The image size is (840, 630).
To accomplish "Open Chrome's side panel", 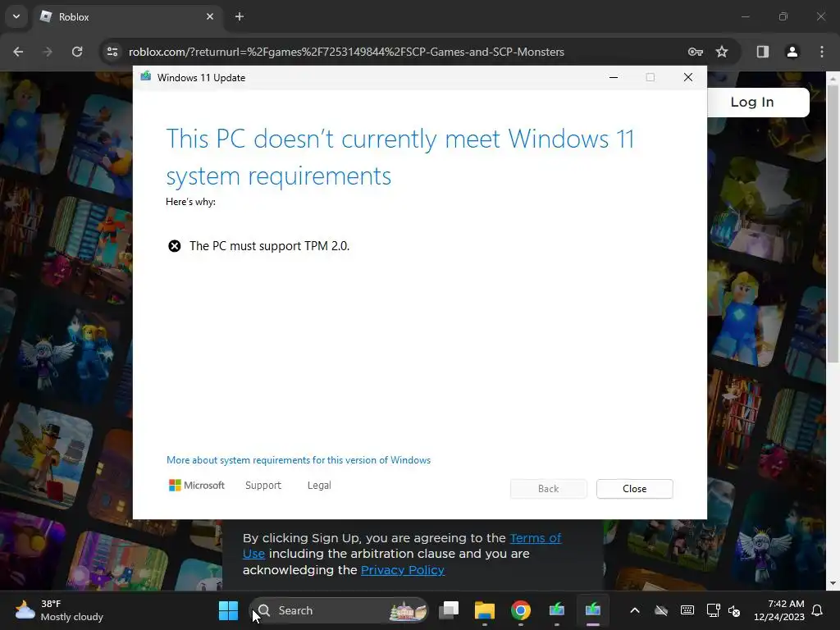I will coord(762,52).
